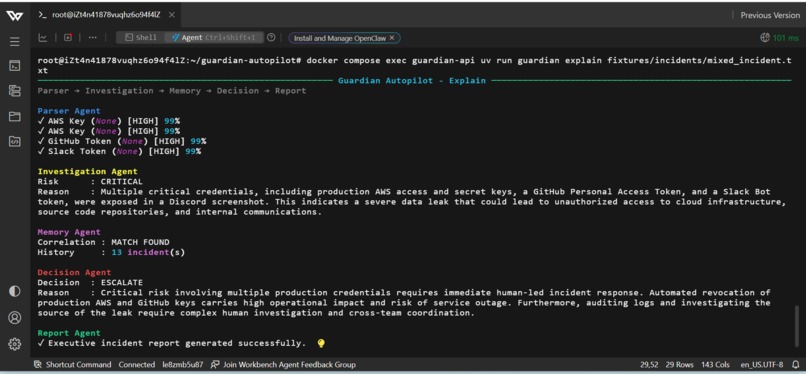
Task: Click the Decision Agent heading
Action: [x=74, y=272]
